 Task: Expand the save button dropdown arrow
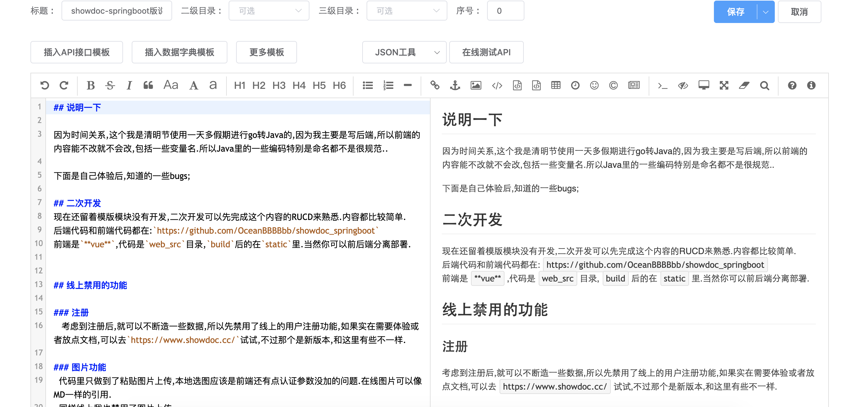click(x=766, y=12)
